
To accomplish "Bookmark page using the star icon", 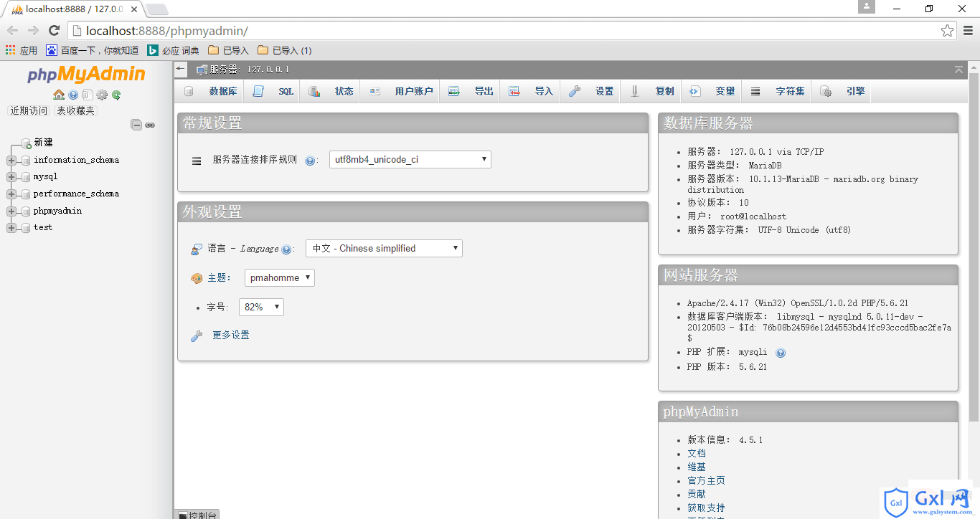I will [948, 31].
